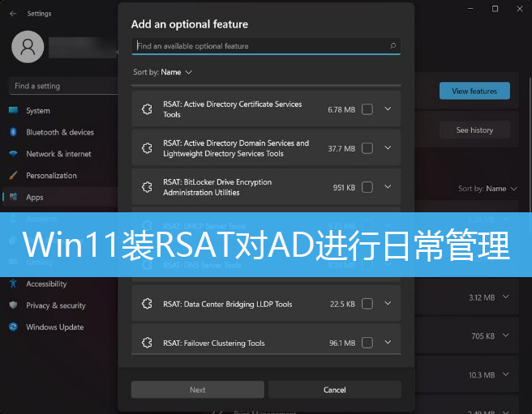
Task: Click the Find an available optional feature field
Action: (x=260, y=46)
